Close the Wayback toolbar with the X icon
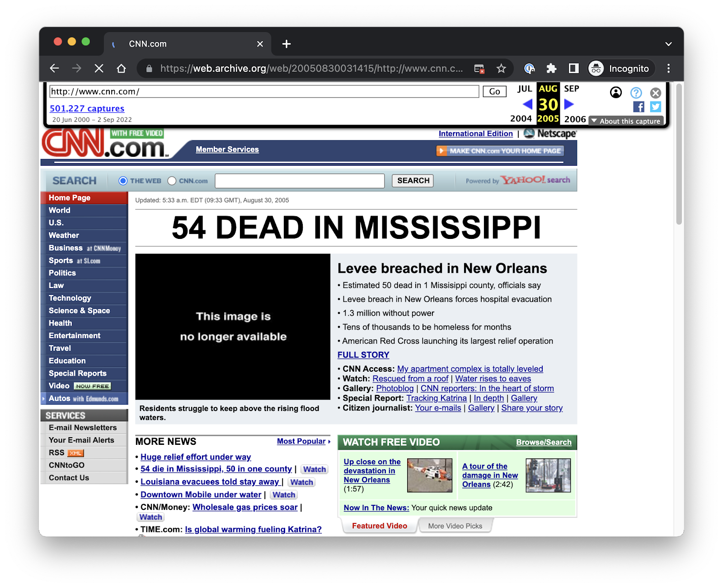 pos(656,93)
